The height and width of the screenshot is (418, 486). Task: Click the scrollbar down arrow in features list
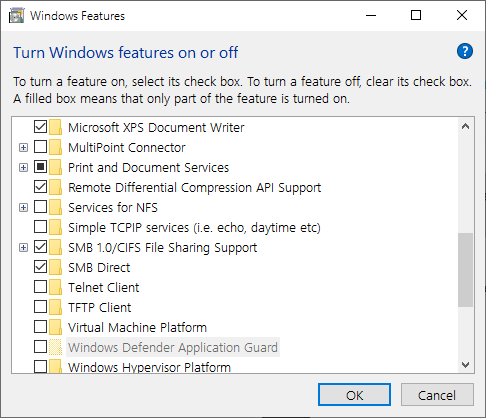coord(465,364)
